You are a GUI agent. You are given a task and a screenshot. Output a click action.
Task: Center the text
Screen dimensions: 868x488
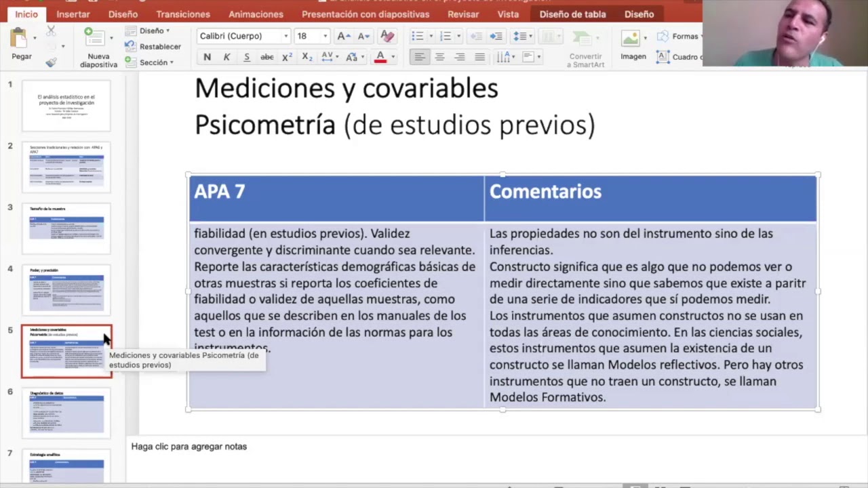coord(439,57)
